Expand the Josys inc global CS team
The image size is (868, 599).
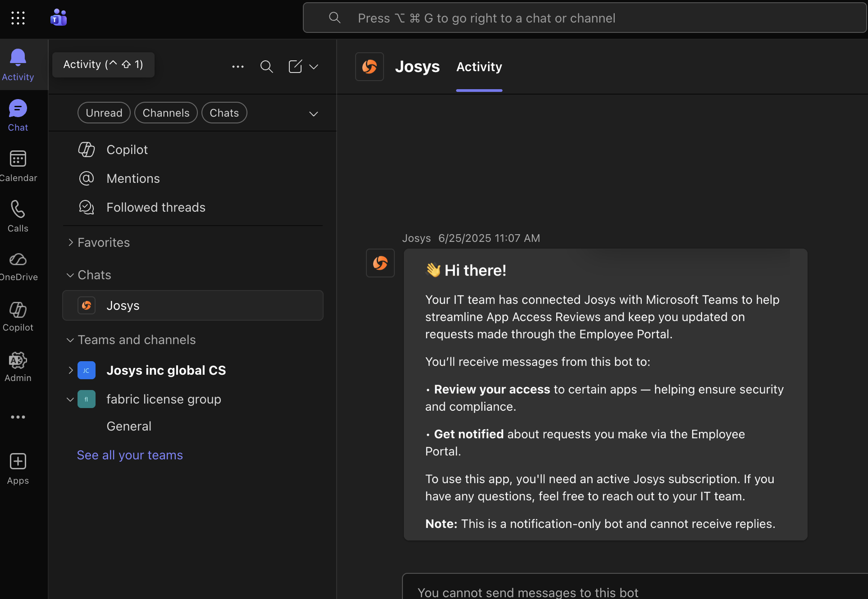pos(71,370)
